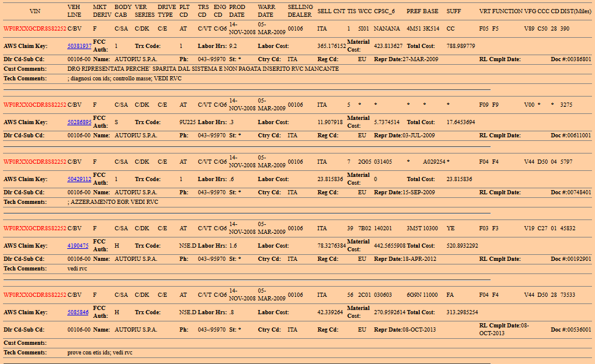Image resolution: width=595 pixels, height=364 pixels.
Task: Click the customer comment starting 'DRG RIPRESENTATA'
Action: 203,69
